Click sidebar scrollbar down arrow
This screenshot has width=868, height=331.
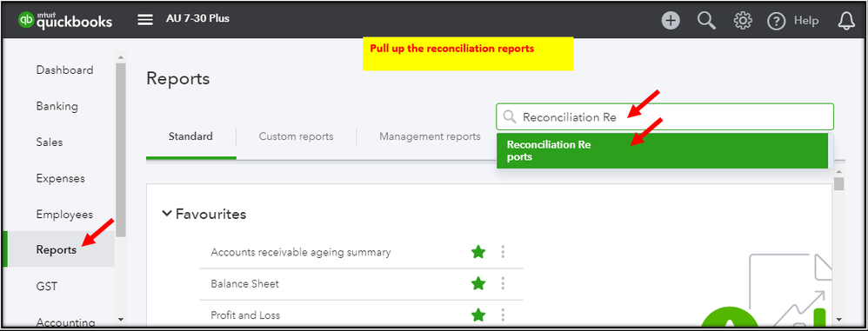(x=121, y=319)
